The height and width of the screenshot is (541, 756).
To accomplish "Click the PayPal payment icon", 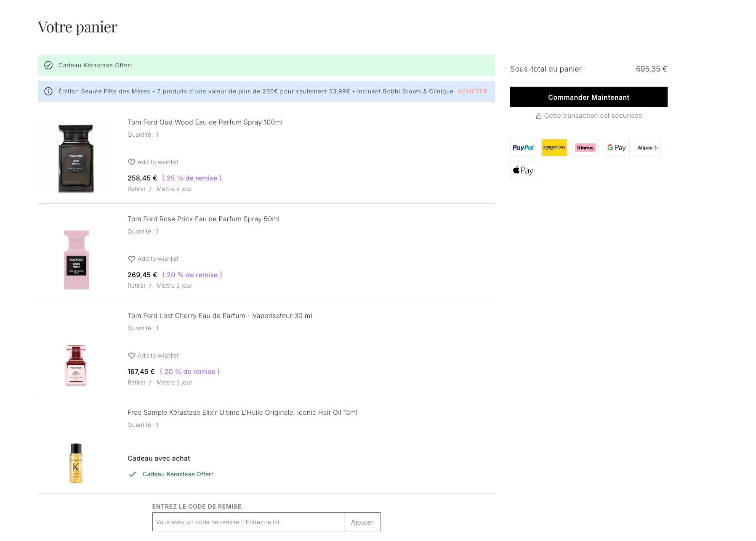I will pyautogui.click(x=523, y=148).
